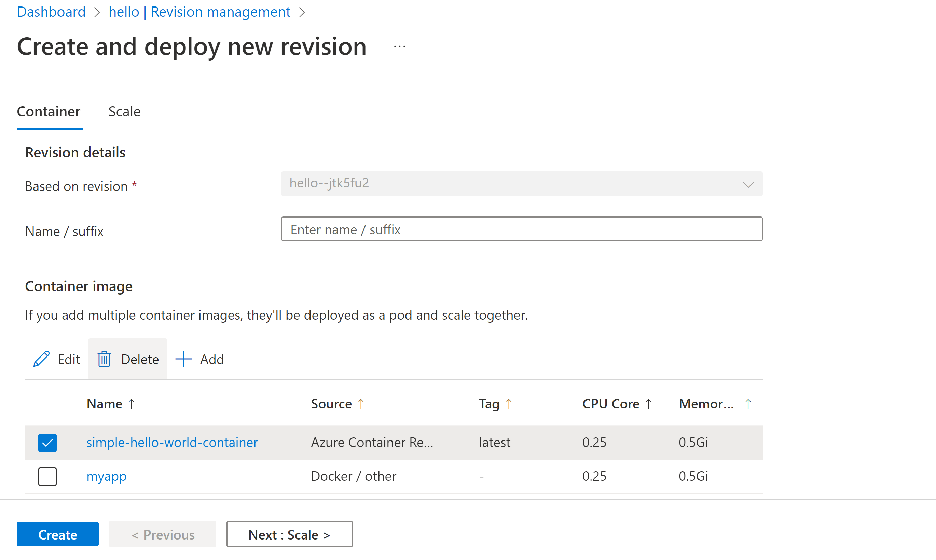
Task: Click the Enter name / suffix field
Action: click(x=522, y=229)
